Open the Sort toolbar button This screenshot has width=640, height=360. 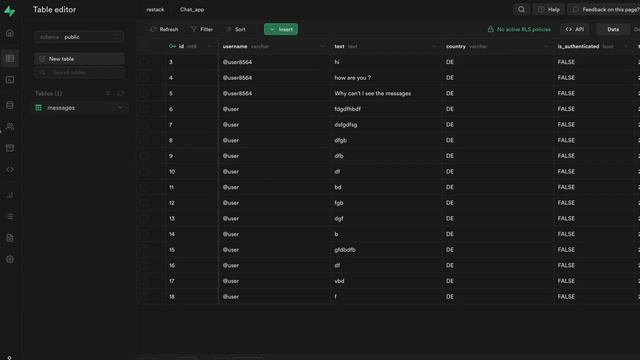(236, 29)
